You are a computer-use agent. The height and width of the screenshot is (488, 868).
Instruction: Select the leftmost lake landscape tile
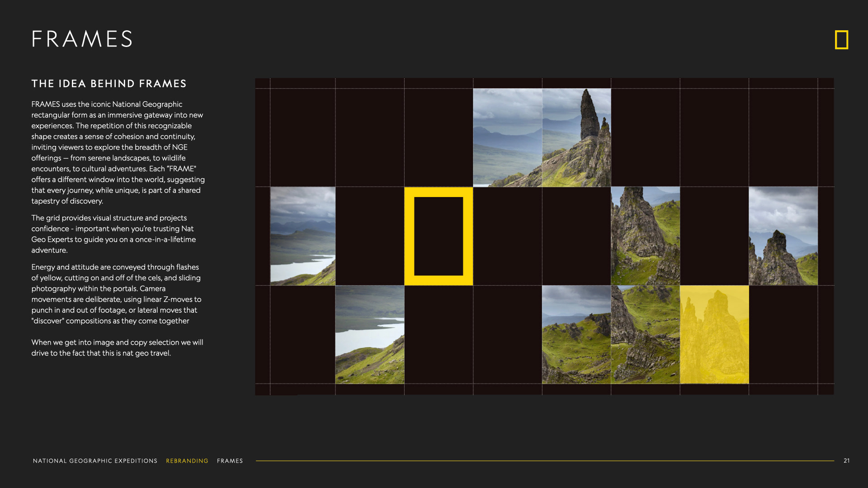point(303,236)
